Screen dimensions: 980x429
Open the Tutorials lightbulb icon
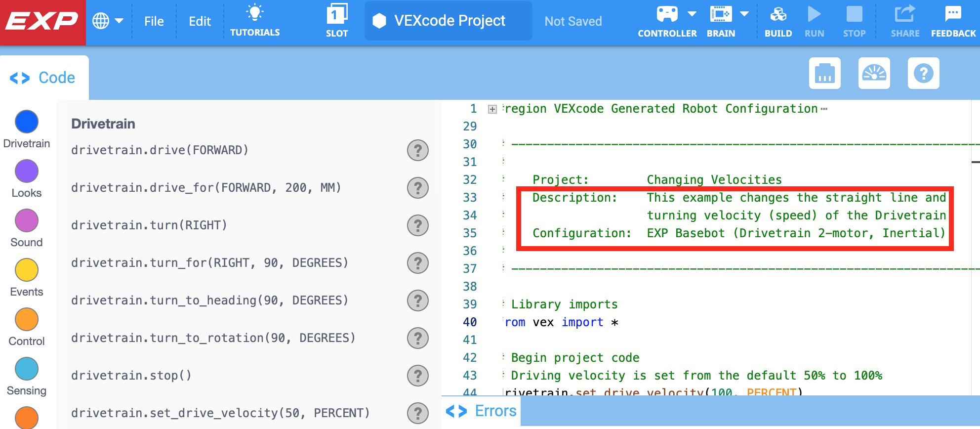pyautogui.click(x=255, y=14)
